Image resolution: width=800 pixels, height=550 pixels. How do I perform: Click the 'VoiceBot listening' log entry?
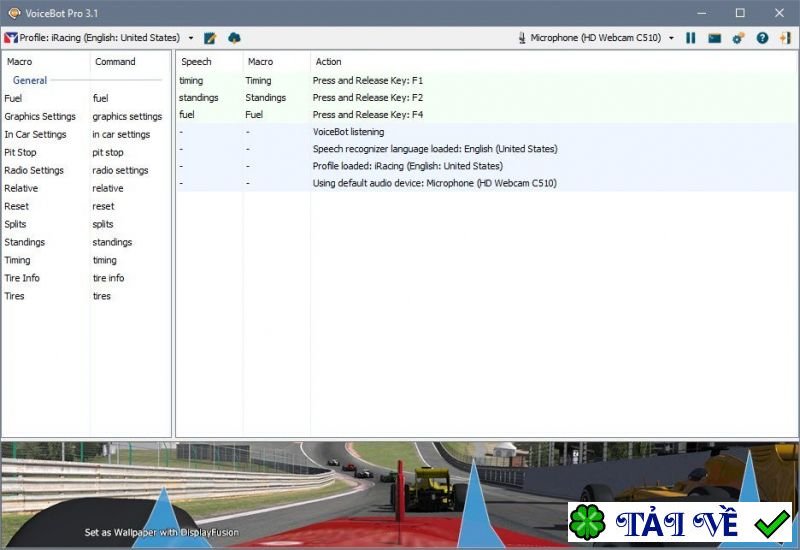tap(348, 132)
